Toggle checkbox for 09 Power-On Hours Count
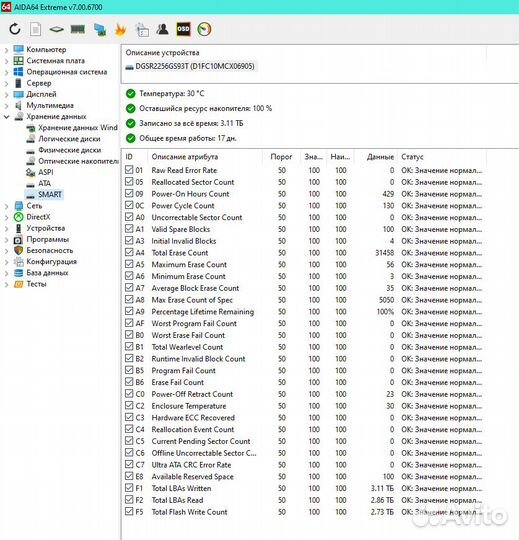 (x=129, y=194)
